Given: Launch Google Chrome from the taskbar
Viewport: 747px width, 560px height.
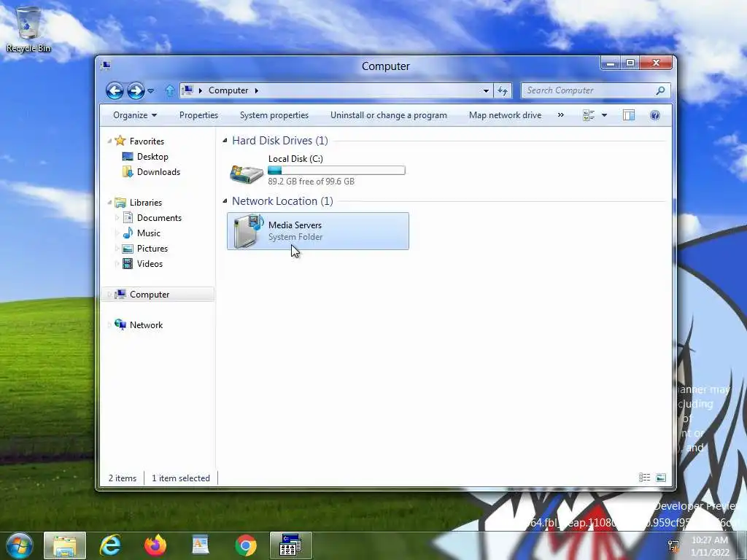Looking at the screenshot, I should click(x=246, y=545).
